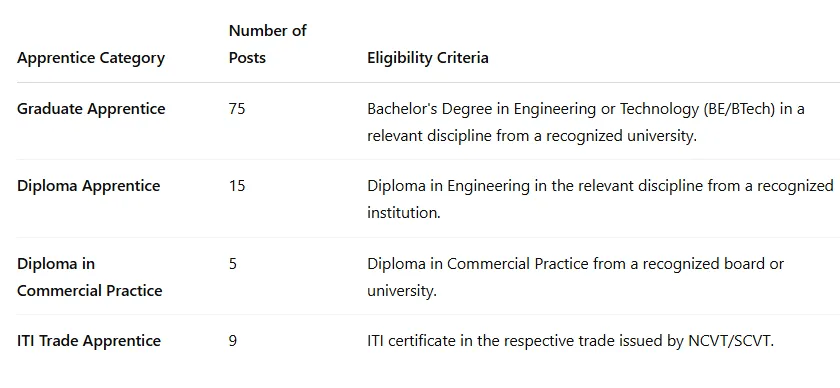Click the Eligibility Criteria column header
Screen dimensions: 840x388
[x=428, y=58]
